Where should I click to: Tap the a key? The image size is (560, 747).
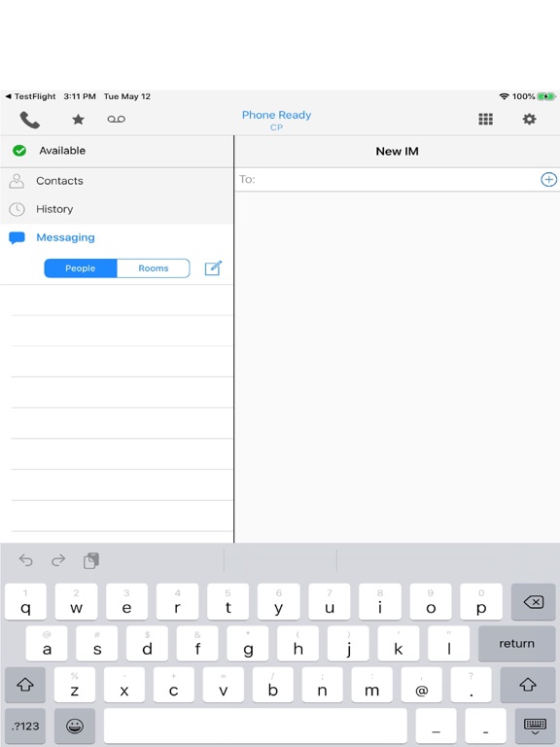[47, 644]
